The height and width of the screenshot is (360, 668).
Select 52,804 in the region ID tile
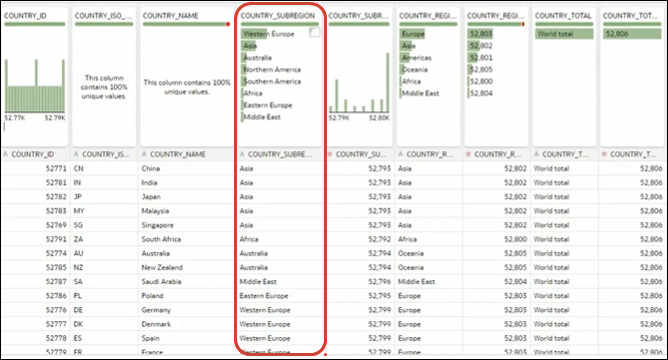coord(481,93)
